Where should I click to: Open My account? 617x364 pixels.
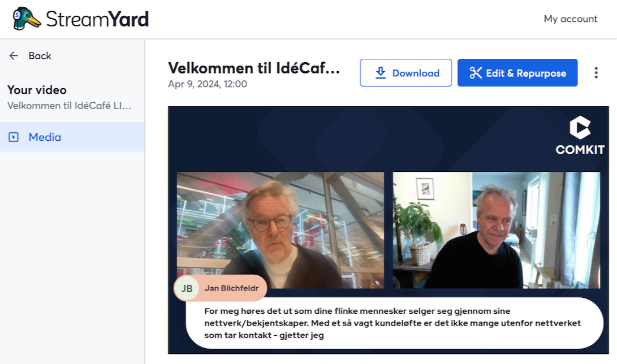571,19
